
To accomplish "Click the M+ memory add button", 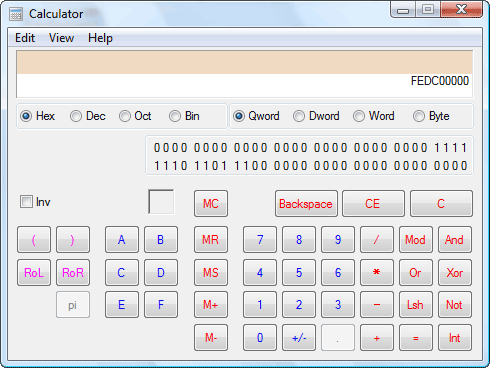I will click(x=211, y=305).
